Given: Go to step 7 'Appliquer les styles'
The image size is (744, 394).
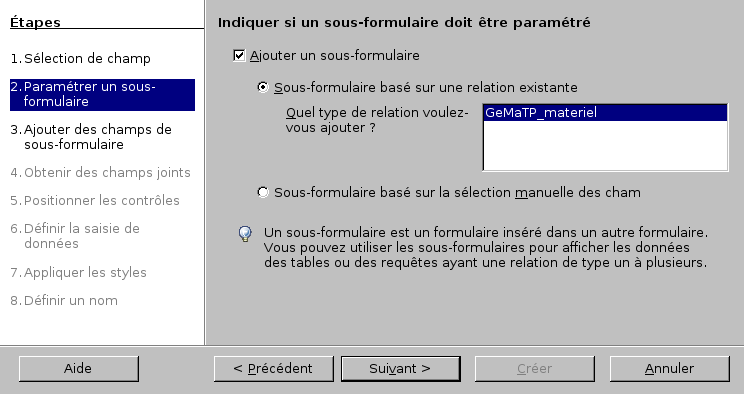Looking at the screenshot, I should point(78,272).
